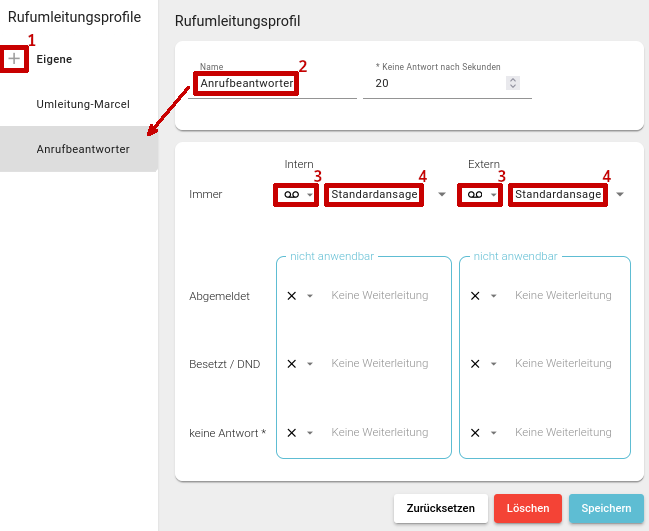
Task: Click the Speichern button
Action: tap(606, 508)
